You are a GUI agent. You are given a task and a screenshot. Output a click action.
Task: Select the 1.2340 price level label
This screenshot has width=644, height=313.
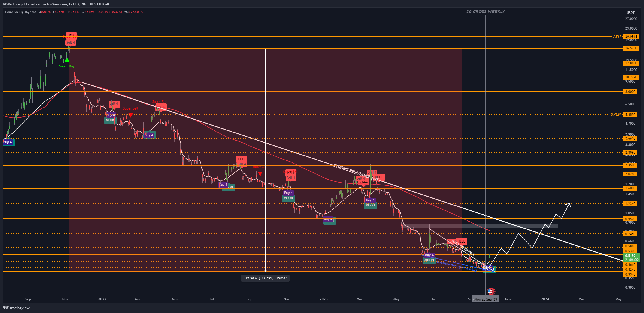tap(630, 204)
